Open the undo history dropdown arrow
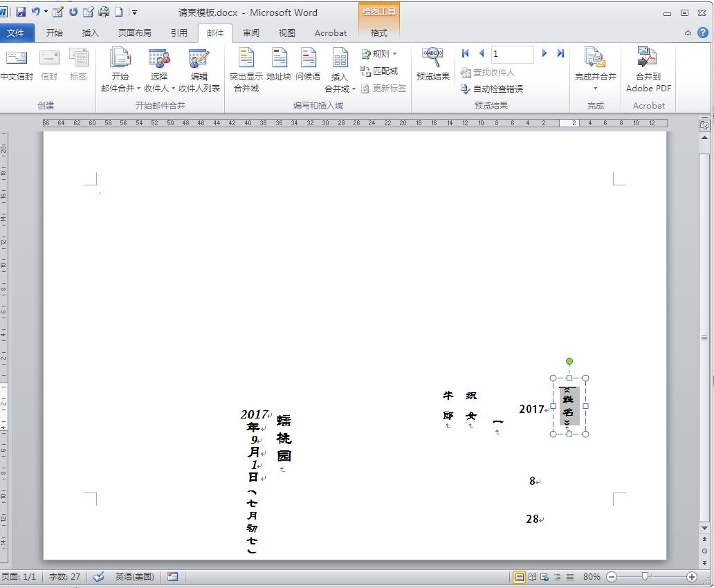The image size is (714, 588). [x=46, y=12]
